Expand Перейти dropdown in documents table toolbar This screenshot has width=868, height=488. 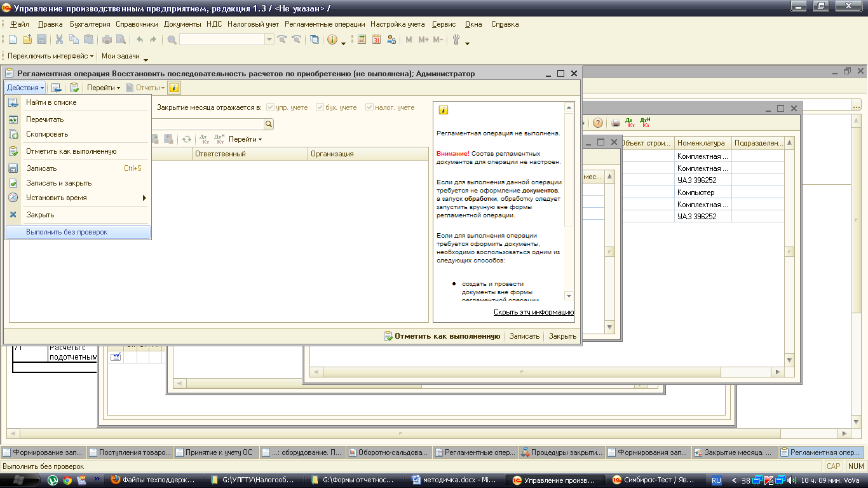(245, 139)
